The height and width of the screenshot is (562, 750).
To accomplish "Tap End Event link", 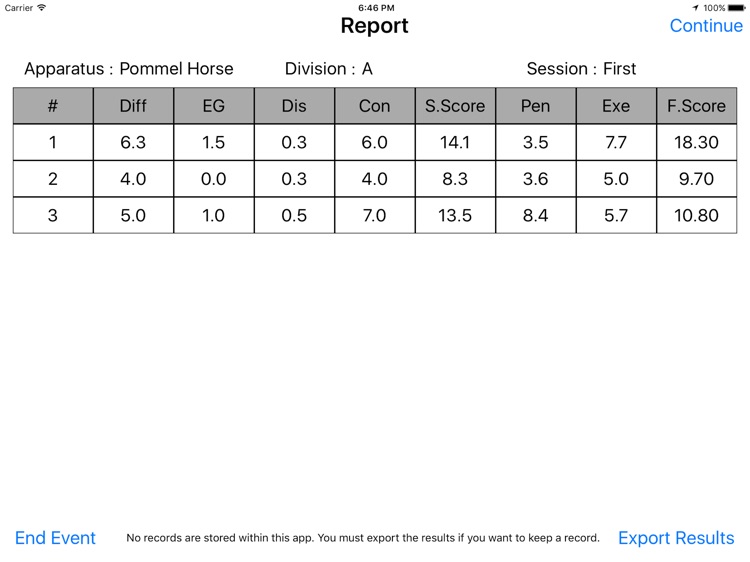I will pyautogui.click(x=55, y=538).
